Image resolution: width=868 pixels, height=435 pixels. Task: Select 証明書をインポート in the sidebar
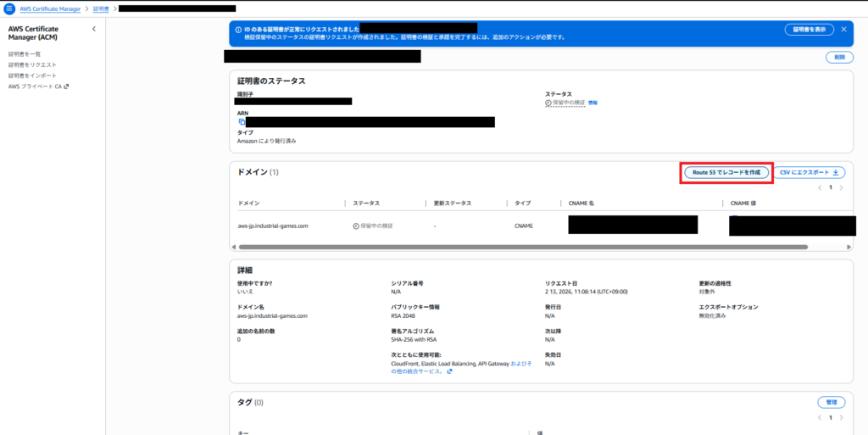click(32, 75)
